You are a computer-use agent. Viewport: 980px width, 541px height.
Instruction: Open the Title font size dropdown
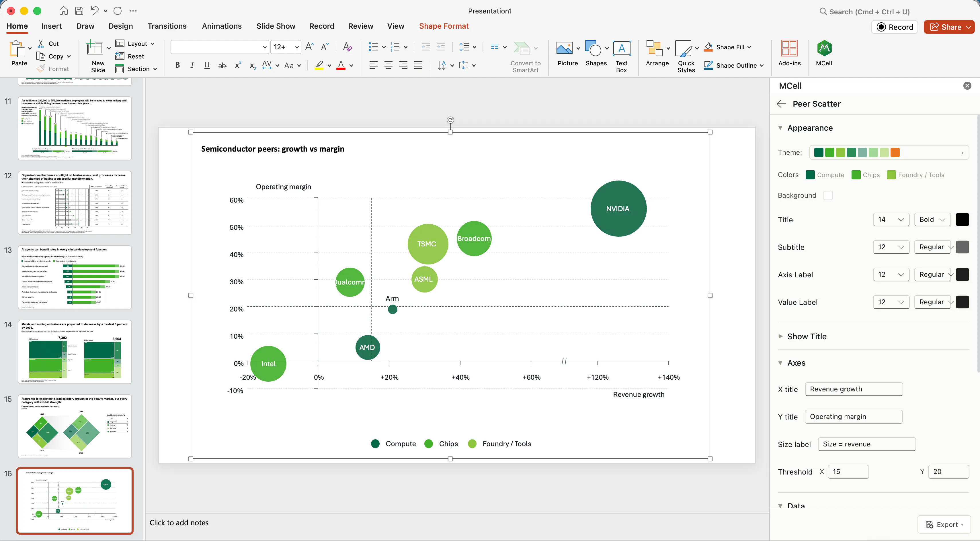[891, 219]
